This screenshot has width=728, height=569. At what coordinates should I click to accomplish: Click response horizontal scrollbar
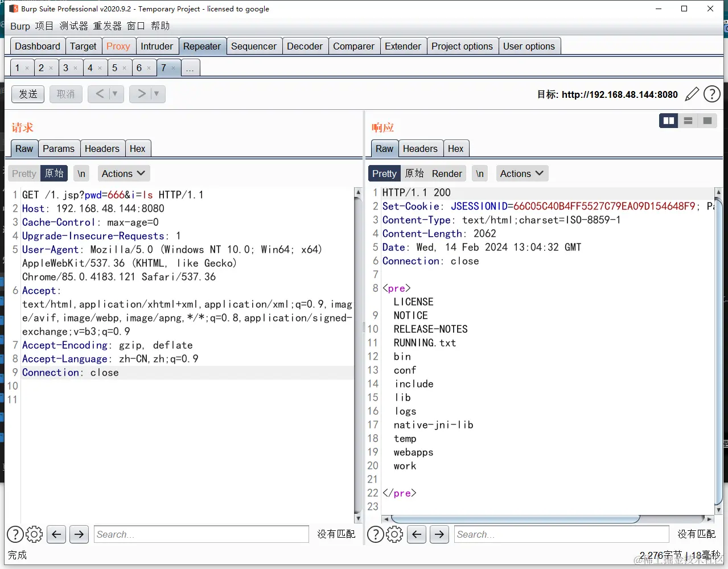515,519
